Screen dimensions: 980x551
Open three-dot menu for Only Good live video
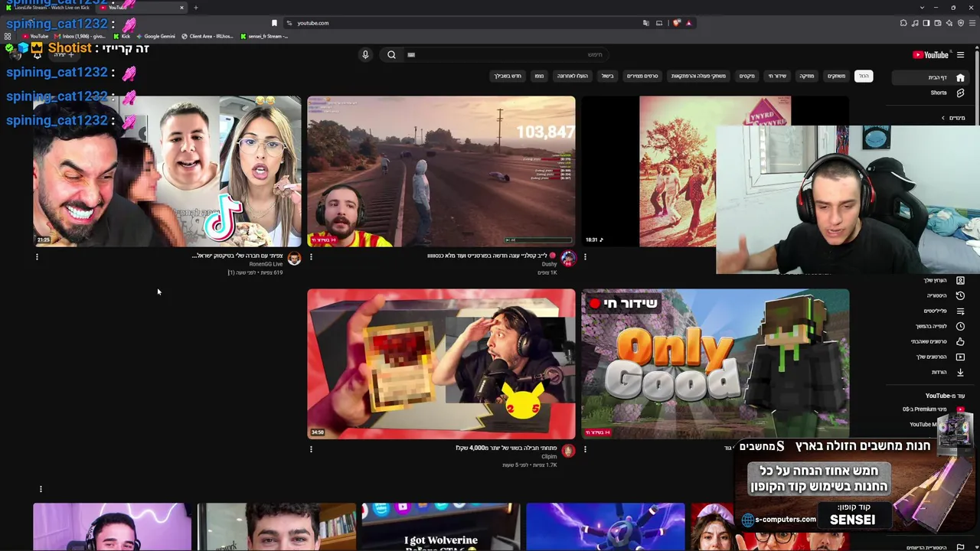[585, 449]
